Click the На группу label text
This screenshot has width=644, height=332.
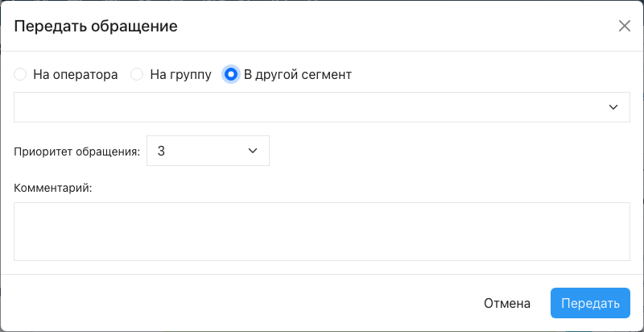click(180, 75)
